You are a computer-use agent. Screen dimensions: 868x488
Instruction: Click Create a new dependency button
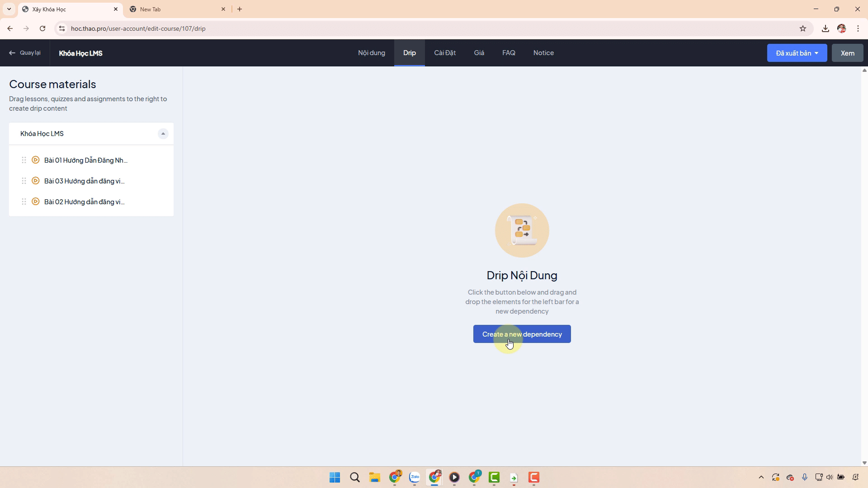tap(522, 334)
